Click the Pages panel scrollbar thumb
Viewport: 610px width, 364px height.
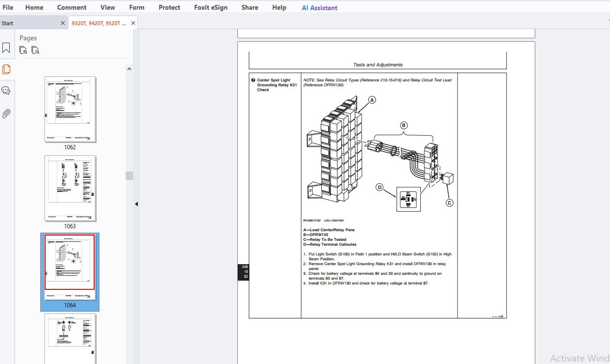pyautogui.click(x=129, y=175)
